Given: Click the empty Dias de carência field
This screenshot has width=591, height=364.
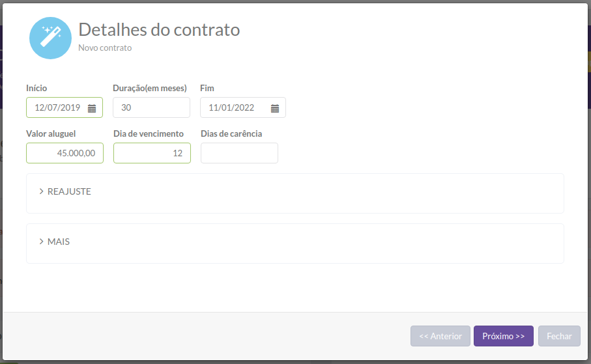Looking at the screenshot, I should [239, 153].
